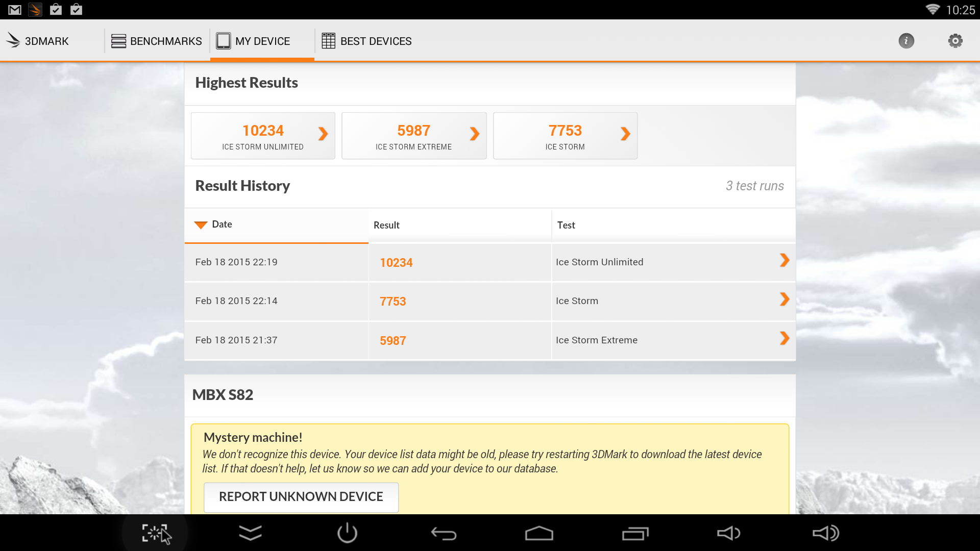Tap the Wi-Fi signal icon in status bar
This screenshot has width=980, height=551.
click(x=933, y=10)
